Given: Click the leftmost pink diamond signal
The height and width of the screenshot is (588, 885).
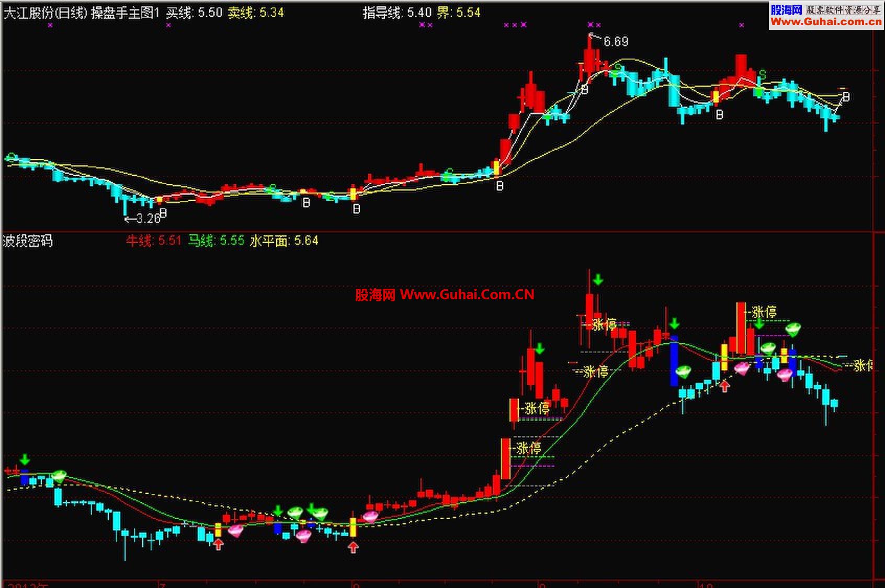Looking at the screenshot, I should [x=235, y=530].
